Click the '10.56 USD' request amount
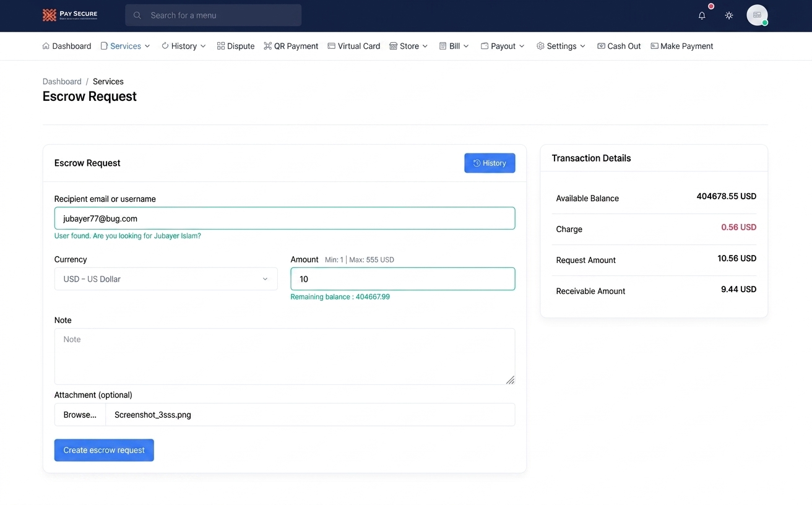This screenshot has width=812, height=505. coord(737,258)
